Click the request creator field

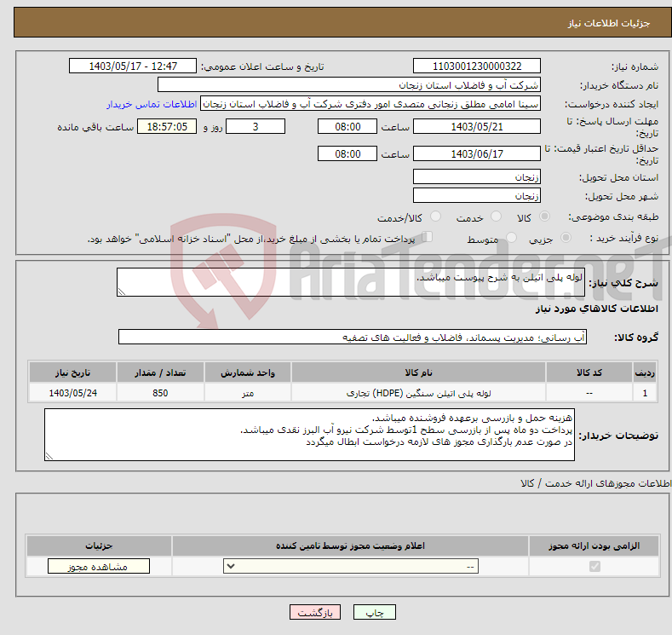(370, 104)
